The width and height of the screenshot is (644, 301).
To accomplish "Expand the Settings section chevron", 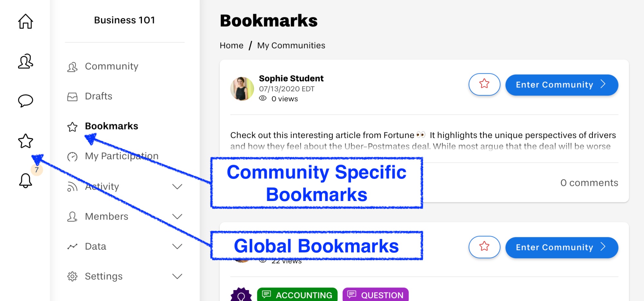I will click(x=177, y=276).
